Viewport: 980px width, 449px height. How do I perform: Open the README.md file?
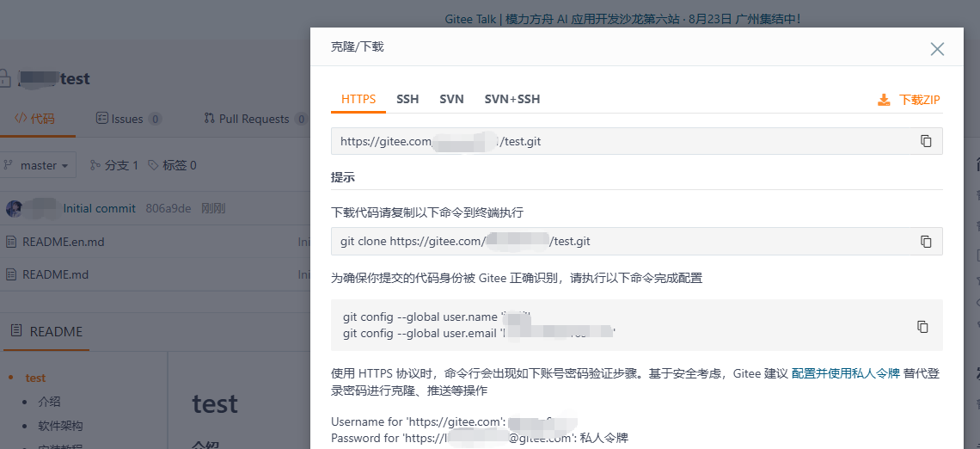pos(55,274)
